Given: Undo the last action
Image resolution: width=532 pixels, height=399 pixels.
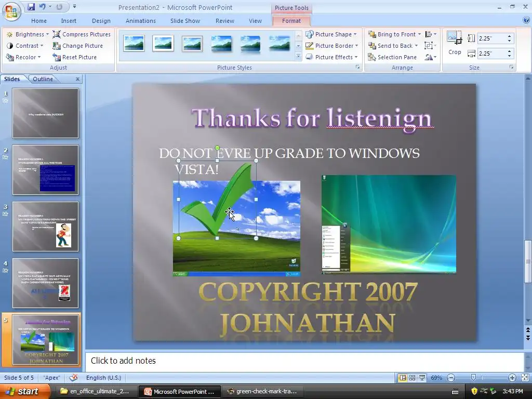Looking at the screenshot, I should coord(43,7).
